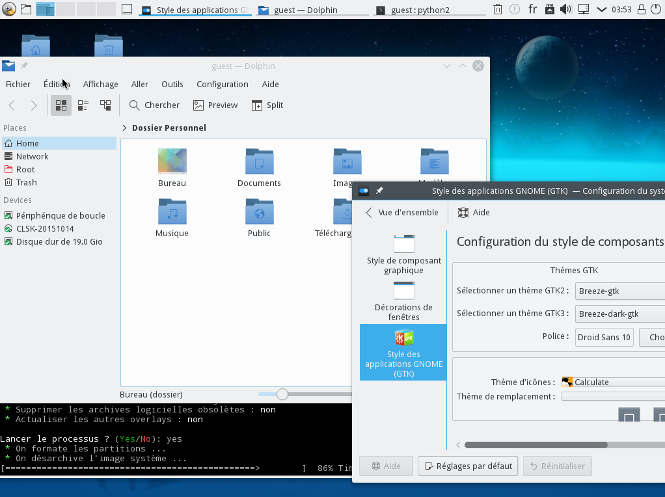Image resolution: width=665 pixels, height=497 pixels.
Task: Open the GTK3 theme dropdown showing Breeze-dark-gtk
Action: point(620,314)
